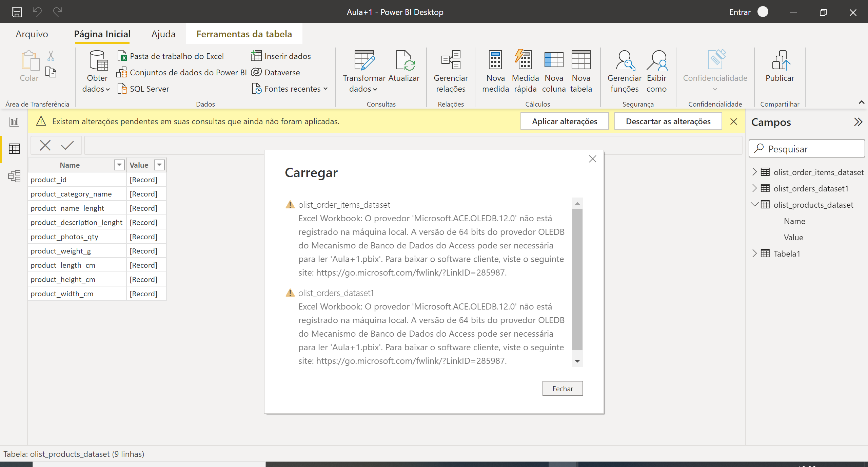868x467 pixels.
Task: Click dialog scrollbar down arrow
Action: point(577,361)
